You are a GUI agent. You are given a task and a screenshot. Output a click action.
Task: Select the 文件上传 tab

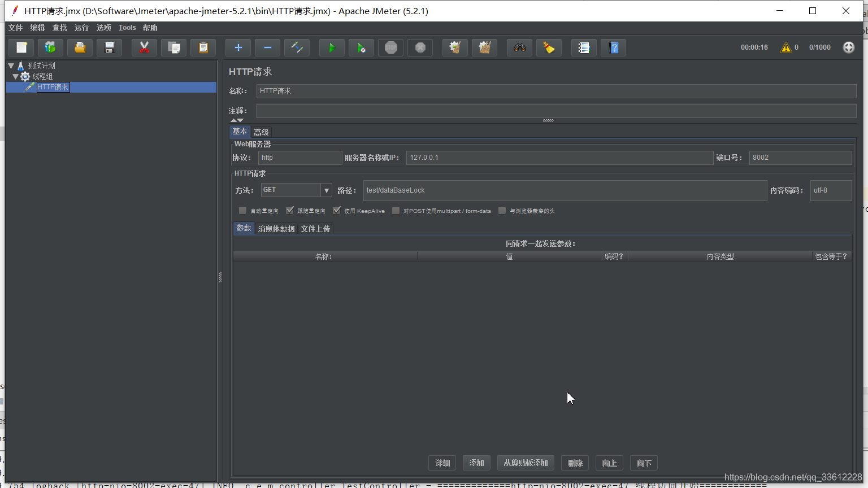[x=315, y=229]
